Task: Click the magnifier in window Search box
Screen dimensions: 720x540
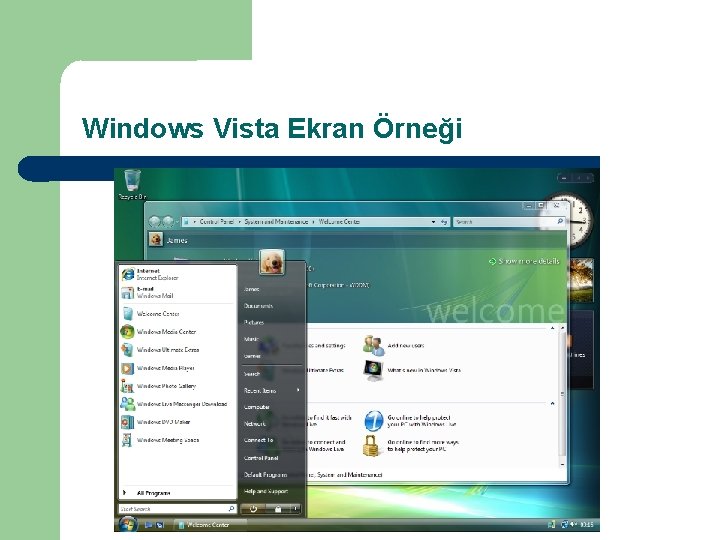Action: [560, 221]
